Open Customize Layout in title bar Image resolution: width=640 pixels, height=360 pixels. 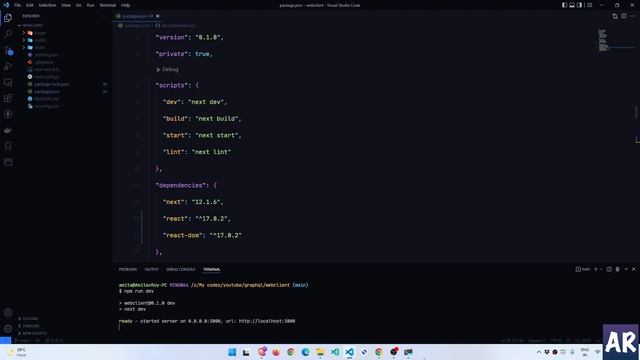tap(589, 5)
